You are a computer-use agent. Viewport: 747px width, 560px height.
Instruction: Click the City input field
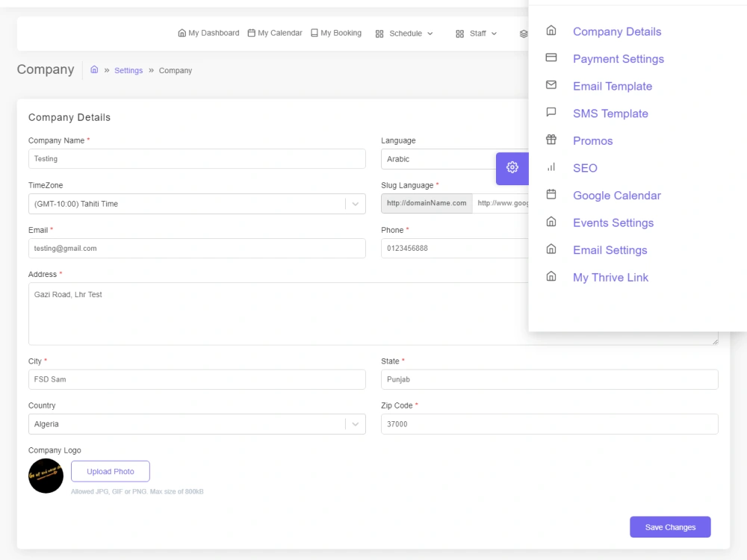coord(196,379)
